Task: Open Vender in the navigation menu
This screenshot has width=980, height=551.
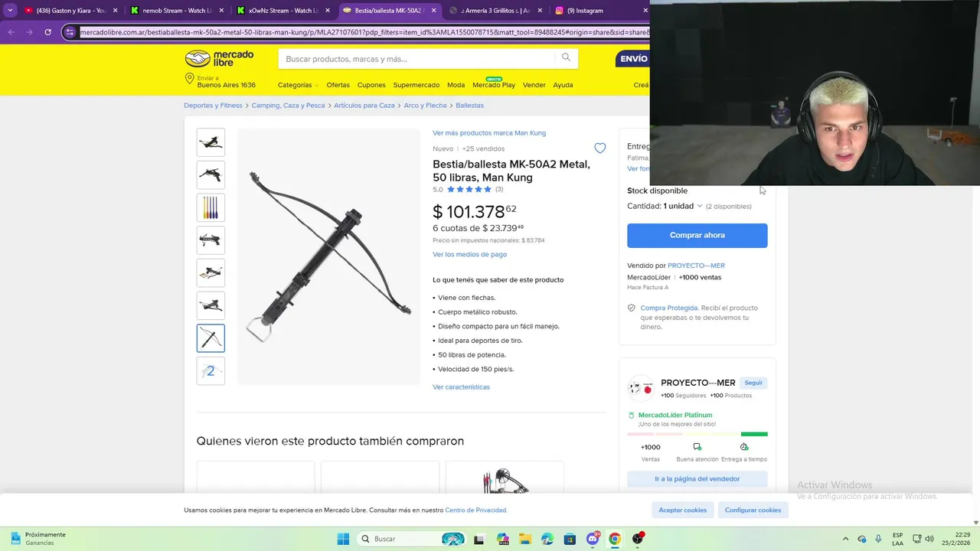Action: 534,85
